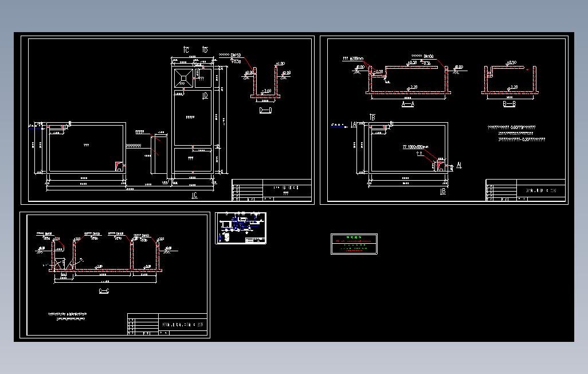Click the C—C section title

coord(104,291)
